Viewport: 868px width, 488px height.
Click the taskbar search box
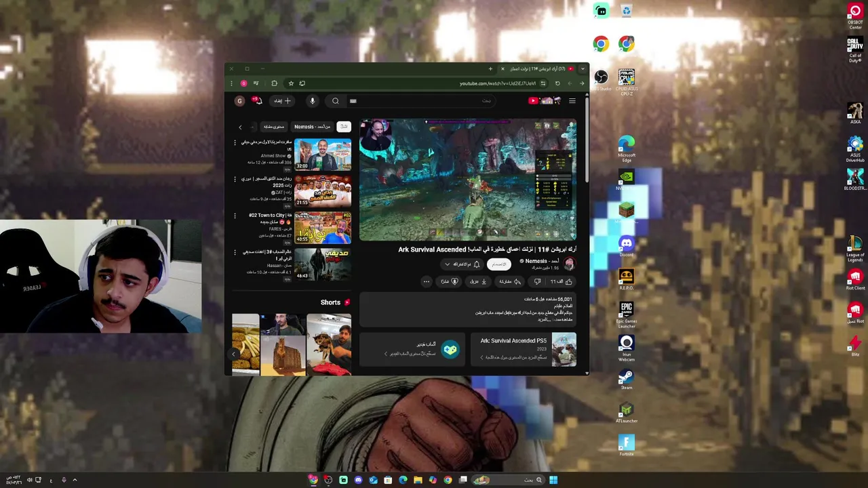(509, 480)
